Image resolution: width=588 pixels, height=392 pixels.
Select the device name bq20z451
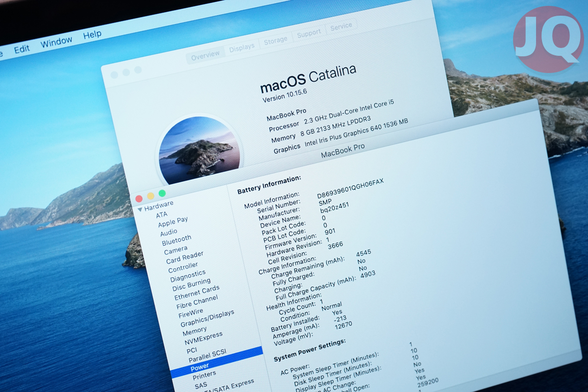pos(335,208)
